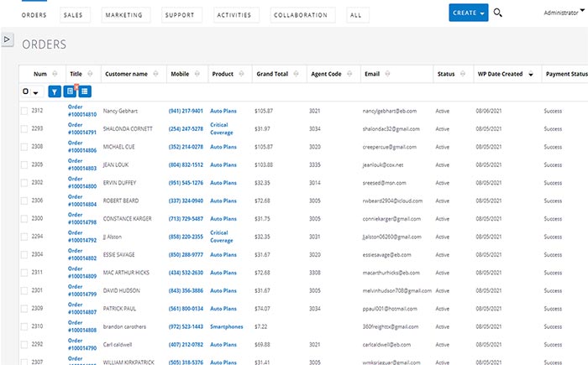
Task: Click the column chooser icon with red badge
Action: click(70, 91)
